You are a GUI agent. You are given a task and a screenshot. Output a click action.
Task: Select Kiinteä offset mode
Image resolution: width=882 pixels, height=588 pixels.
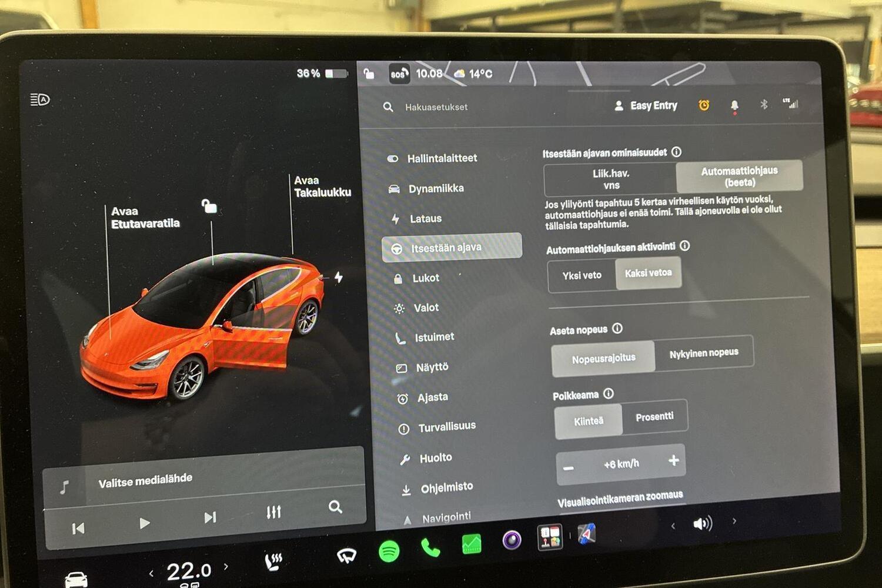(589, 421)
